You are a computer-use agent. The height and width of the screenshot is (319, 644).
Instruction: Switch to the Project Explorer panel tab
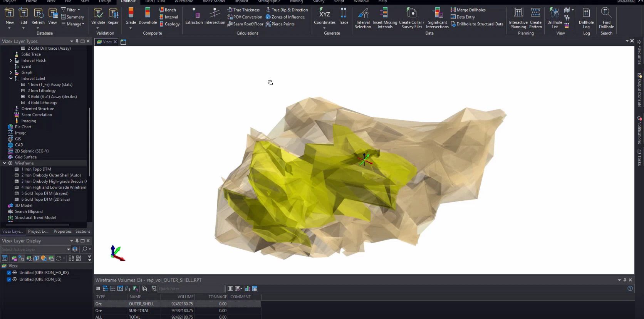(x=38, y=231)
